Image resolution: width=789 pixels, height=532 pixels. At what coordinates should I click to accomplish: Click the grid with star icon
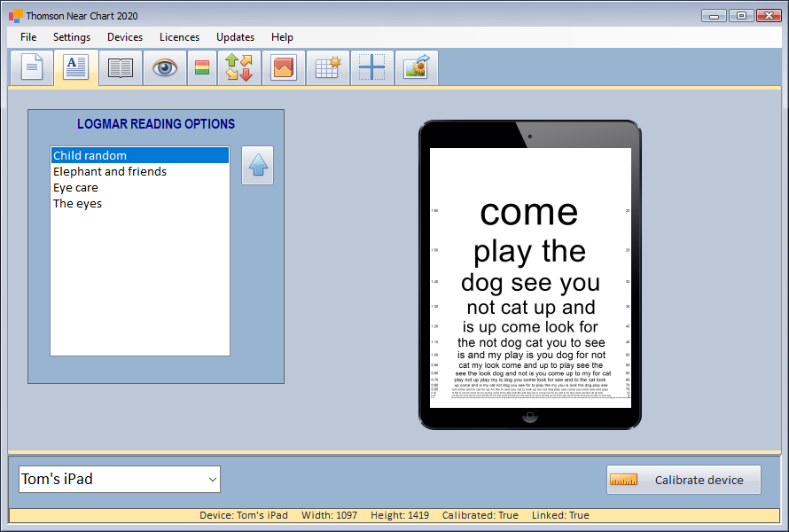[328, 68]
